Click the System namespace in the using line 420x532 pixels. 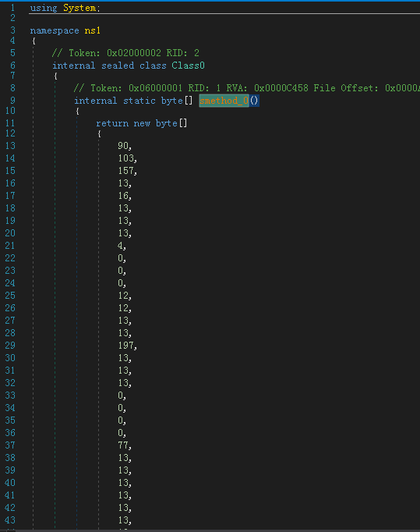coord(79,8)
